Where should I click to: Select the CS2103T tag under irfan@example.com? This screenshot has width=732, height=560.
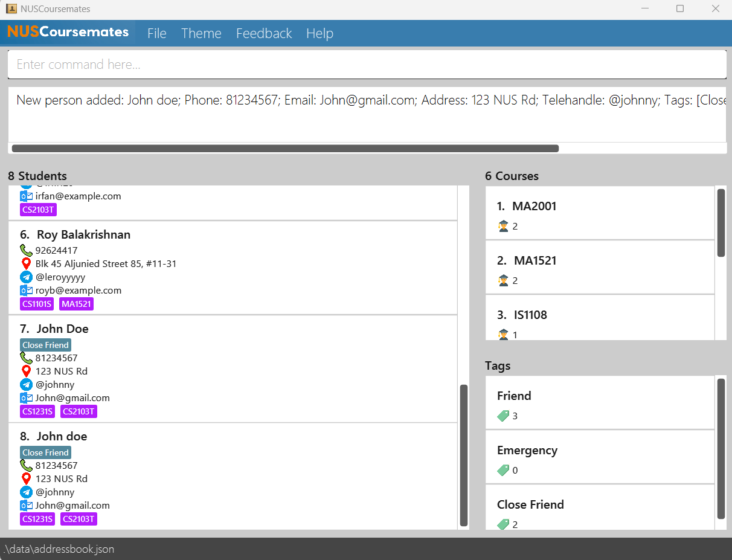tap(38, 210)
